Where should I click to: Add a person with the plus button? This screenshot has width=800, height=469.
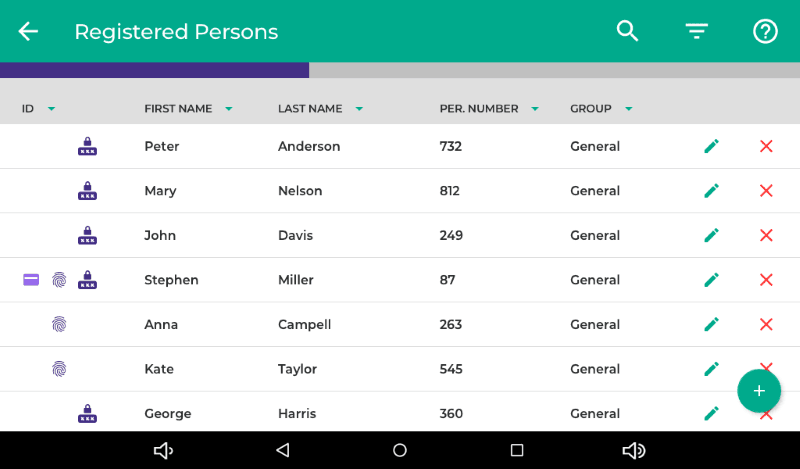point(759,391)
